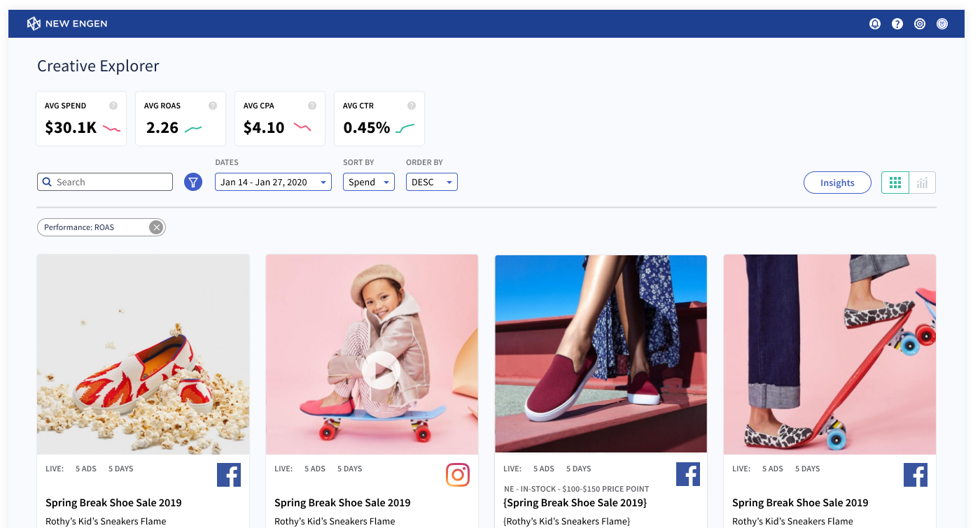Image resolution: width=980 pixels, height=528 pixels.
Task: Click the Facebook icon on burgundy shoe card
Action: pyautogui.click(x=688, y=474)
